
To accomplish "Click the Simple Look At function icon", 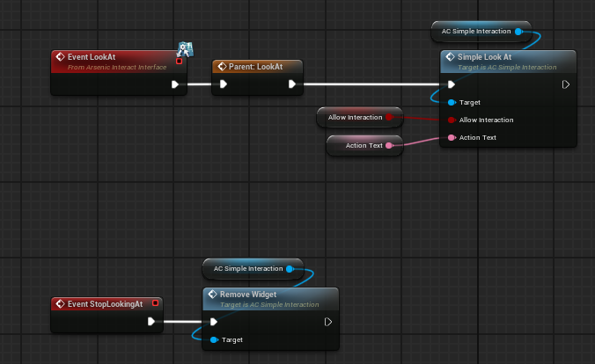I will 450,57.
